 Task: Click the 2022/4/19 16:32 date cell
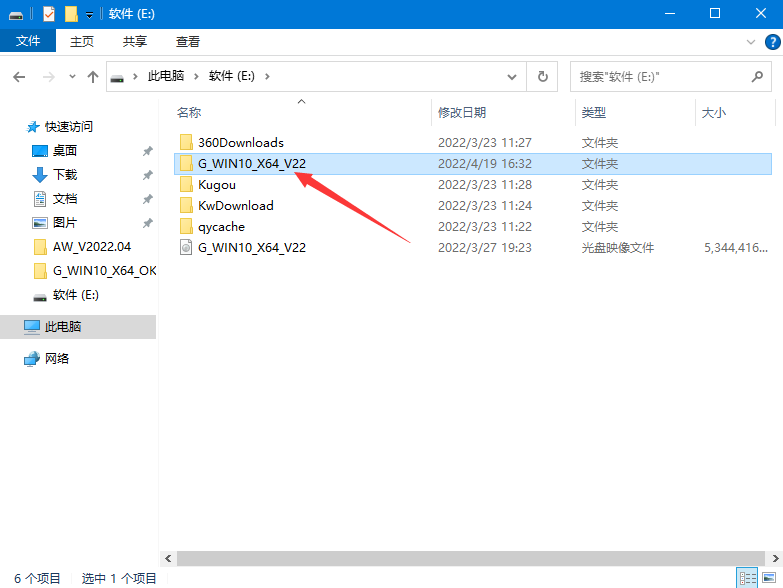(x=485, y=164)
